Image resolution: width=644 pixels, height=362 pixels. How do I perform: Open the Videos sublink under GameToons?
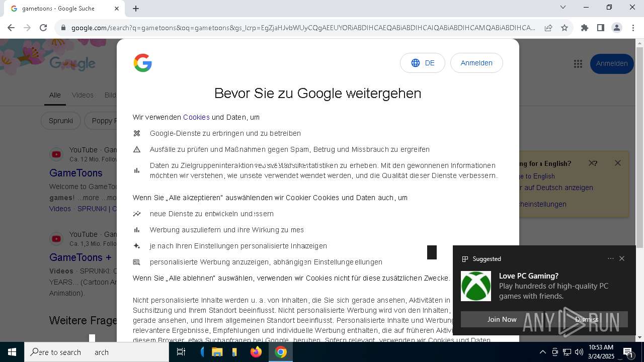[x=60, y=209]
